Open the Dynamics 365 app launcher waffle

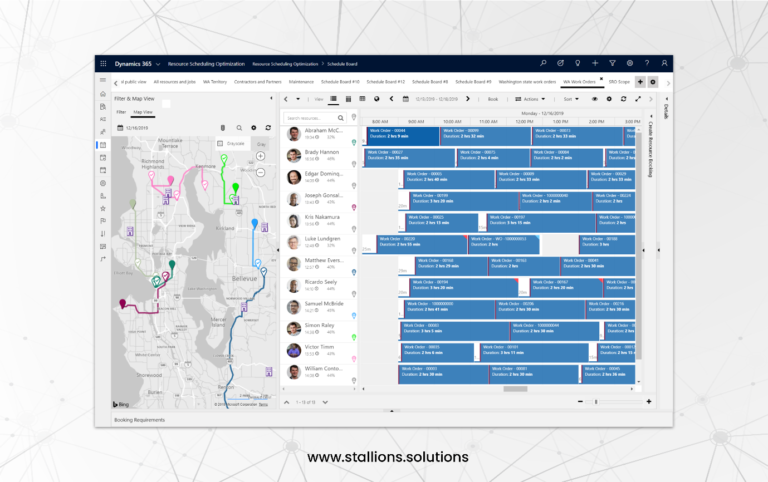pos(104,63)
